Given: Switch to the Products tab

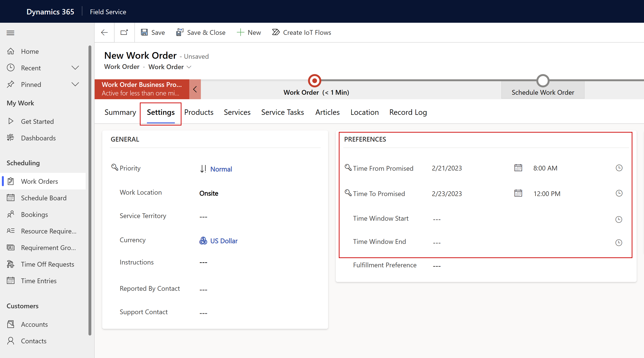Looking at the screenshot, I should click(199, 112).
